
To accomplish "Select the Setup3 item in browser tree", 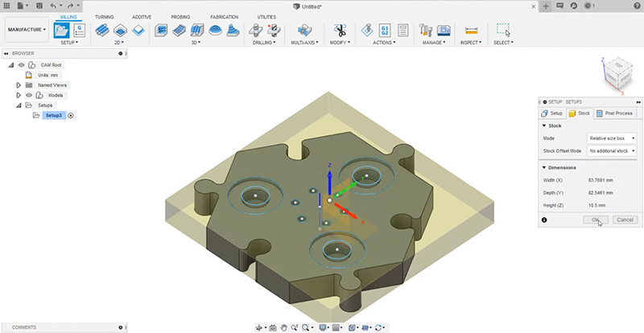I will click(54, 116).
